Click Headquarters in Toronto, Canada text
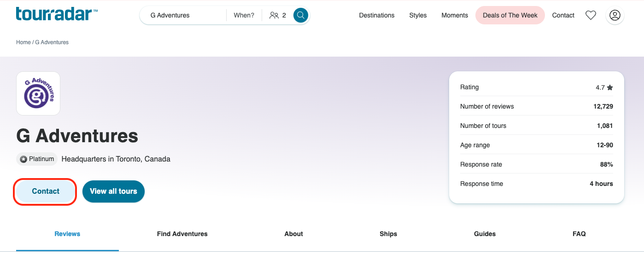This screenshot has height=260, width=644. tap(116, 159)
